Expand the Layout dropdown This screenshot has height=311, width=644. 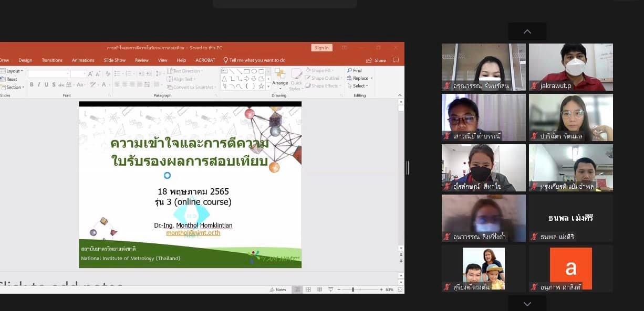(x=14, y=71)
